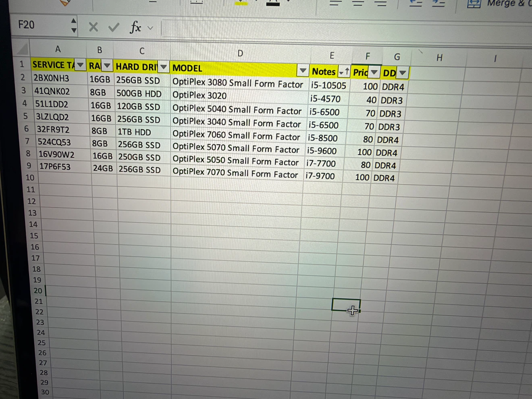Pick the yellow fill color bar
This screenshot has width=532, height=399.
241,3
